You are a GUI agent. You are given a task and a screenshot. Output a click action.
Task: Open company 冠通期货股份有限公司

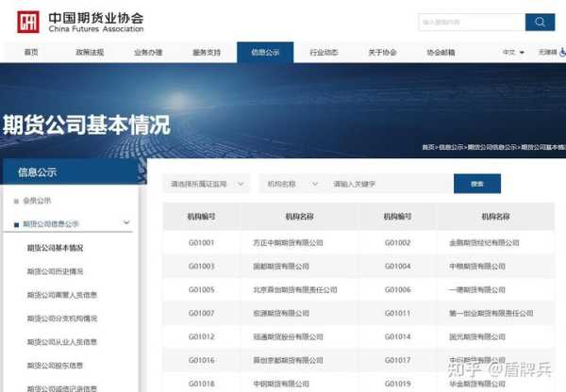click(288, 336)
